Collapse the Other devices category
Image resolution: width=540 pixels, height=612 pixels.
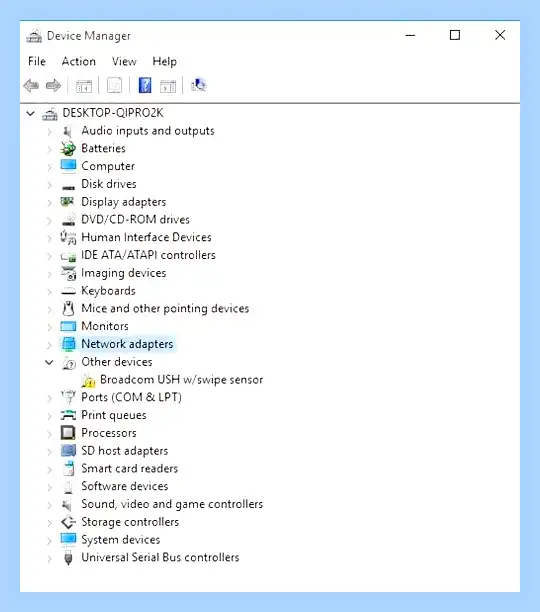tap(49, 362)
